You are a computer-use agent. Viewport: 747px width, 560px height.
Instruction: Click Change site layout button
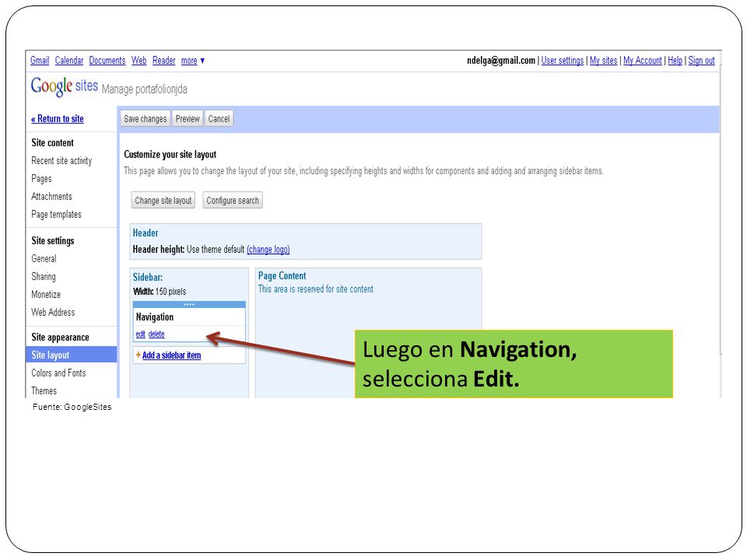(x=163, y=201)
